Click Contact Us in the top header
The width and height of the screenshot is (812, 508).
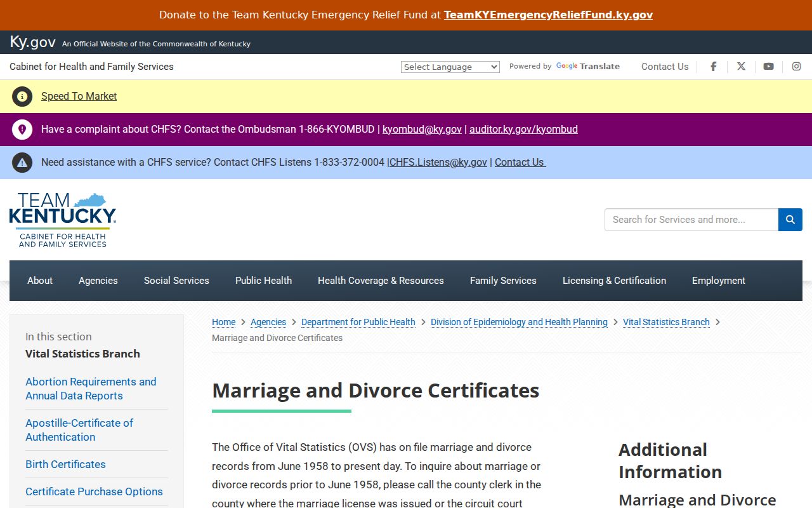(665, 67)
